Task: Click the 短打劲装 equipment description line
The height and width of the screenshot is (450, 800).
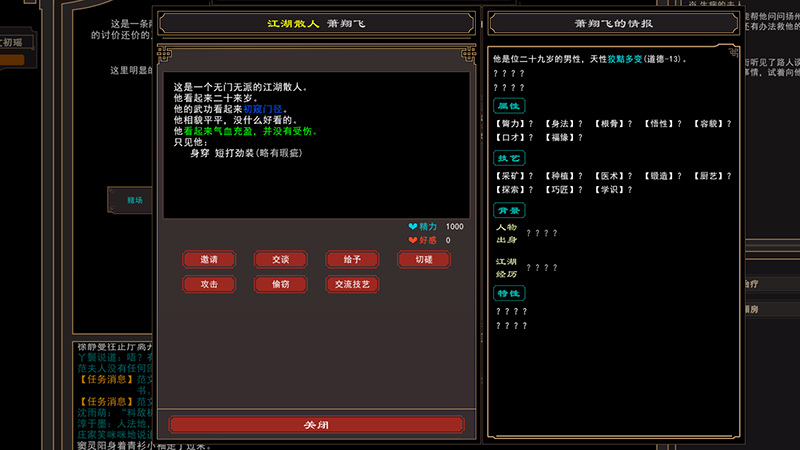Action: 246,153
